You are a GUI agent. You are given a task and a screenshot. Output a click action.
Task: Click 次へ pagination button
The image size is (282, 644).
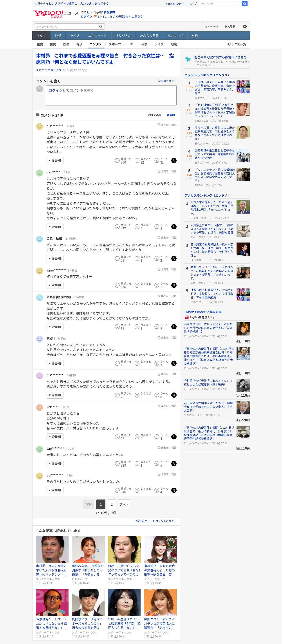point(124,504)
